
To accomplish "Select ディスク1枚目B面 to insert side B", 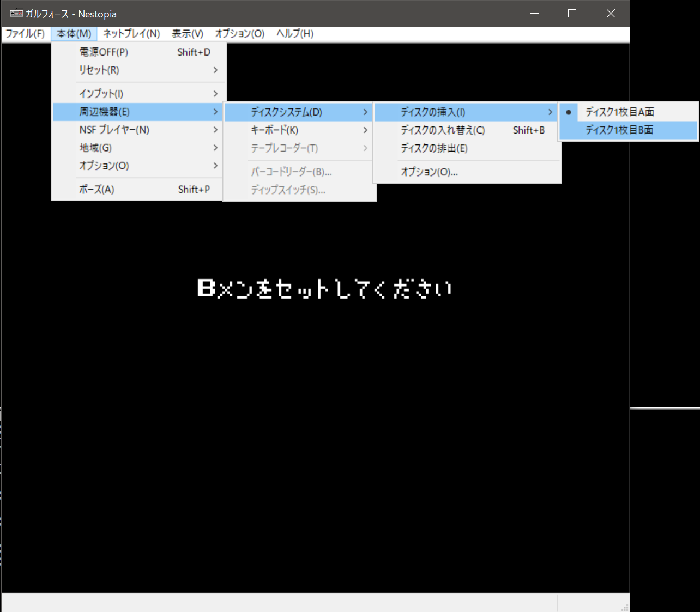I will [x=629, y=130].
